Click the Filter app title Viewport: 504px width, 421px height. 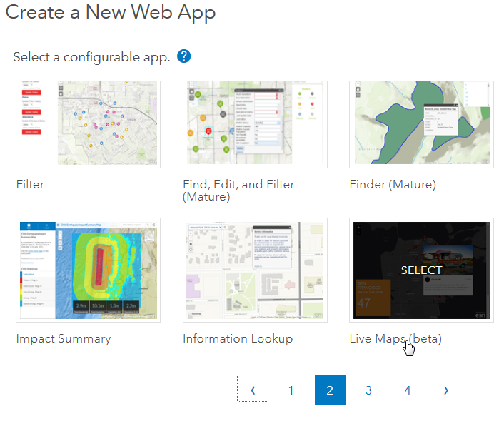30,185
